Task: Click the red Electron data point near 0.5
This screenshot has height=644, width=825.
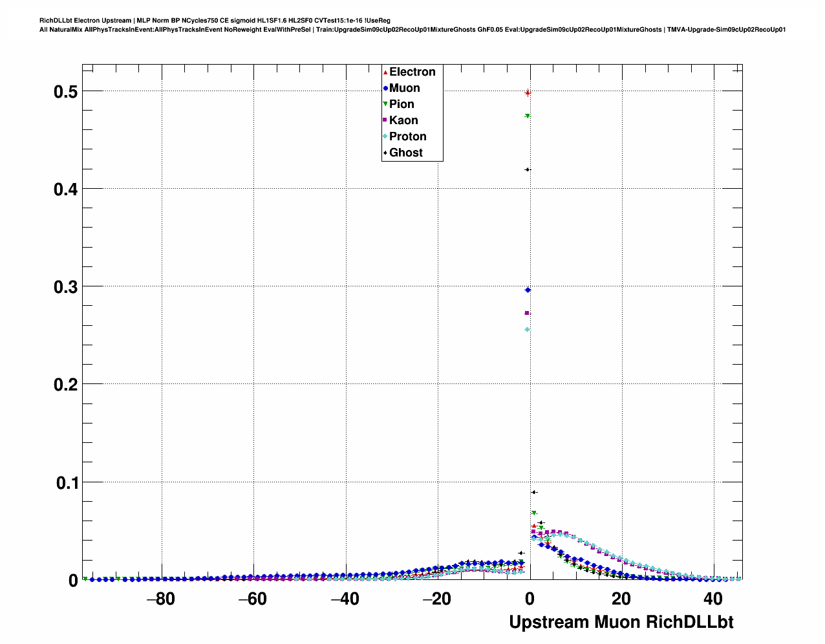Action: click(528, 92)
